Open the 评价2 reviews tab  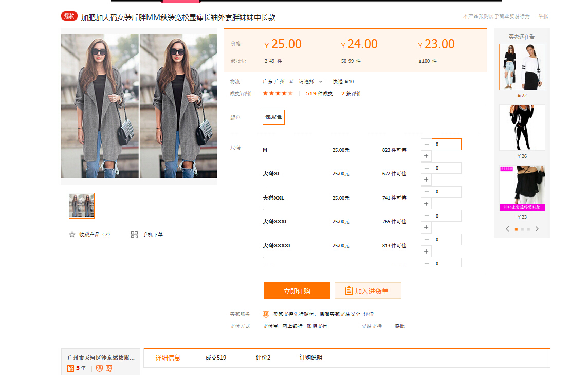pyautogui.click(x=263, y=358)
